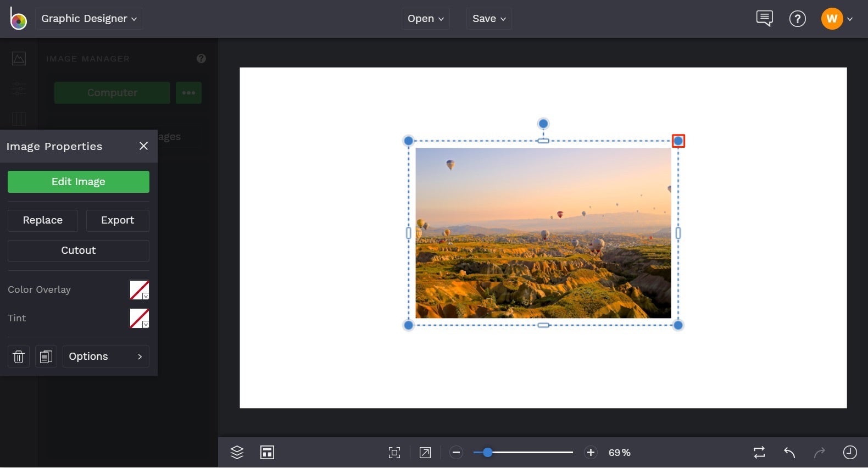The height and width of the screenshot is (468, 868).
Task: Open the layers panel icon
Action: pos(237,452)
